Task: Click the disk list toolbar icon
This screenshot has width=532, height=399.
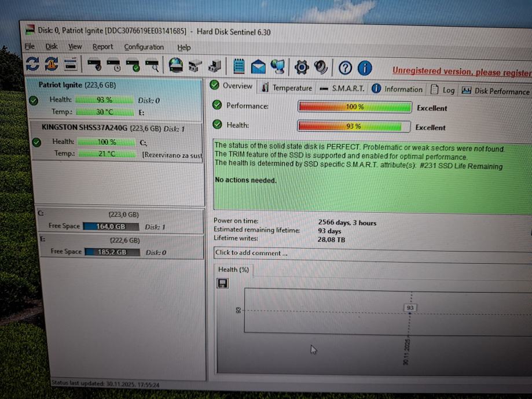Action: click(x=71, y=64)
